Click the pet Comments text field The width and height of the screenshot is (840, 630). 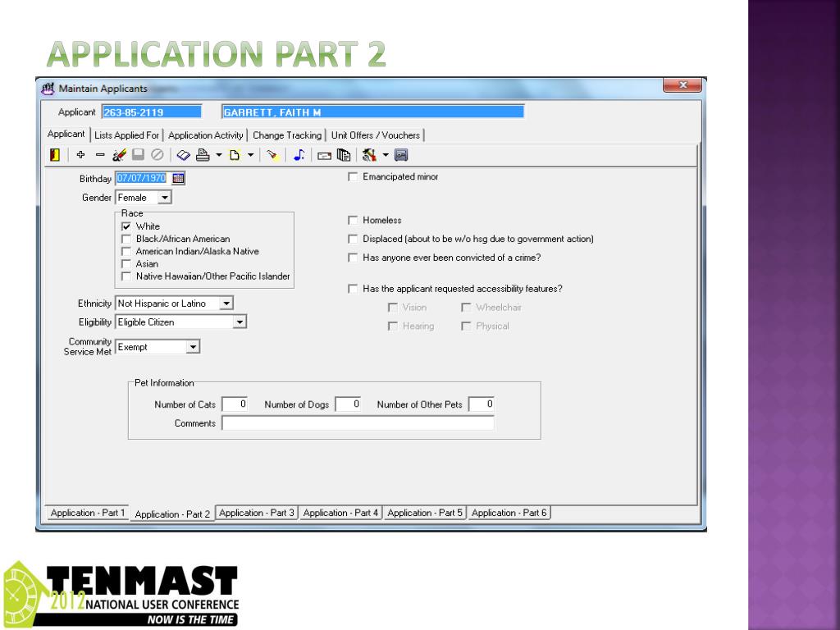pyautogui.click(x=358, y=423)
